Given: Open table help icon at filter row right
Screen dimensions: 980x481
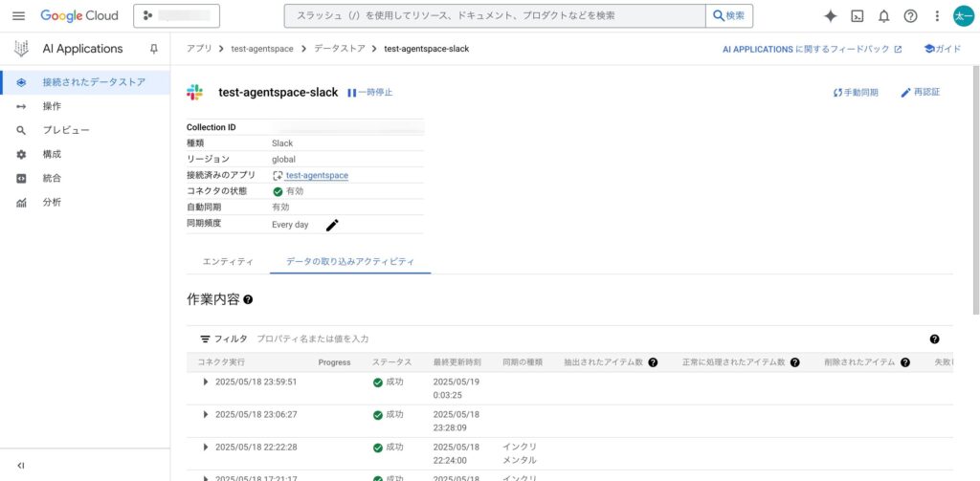Looking at the screenshot, I should [x=934, y=339].
